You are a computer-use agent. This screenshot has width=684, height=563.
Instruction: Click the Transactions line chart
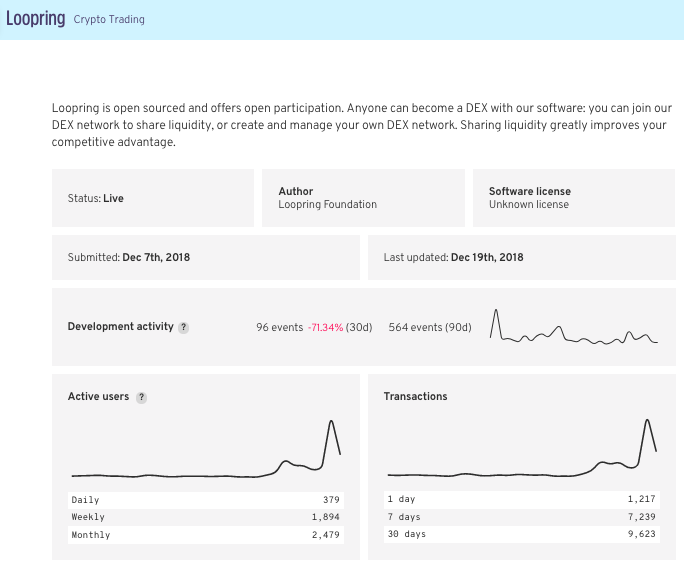[x=522, y=448]
